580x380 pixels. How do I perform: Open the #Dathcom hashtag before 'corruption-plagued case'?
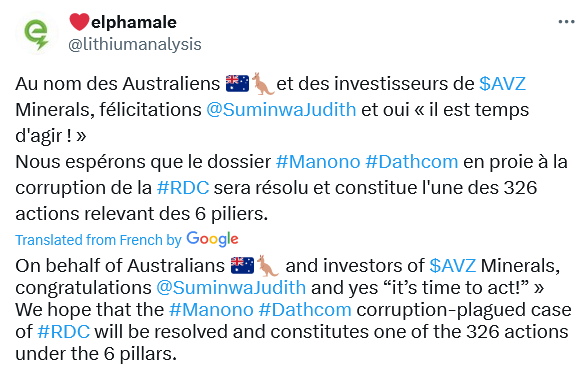pos(305,310)
